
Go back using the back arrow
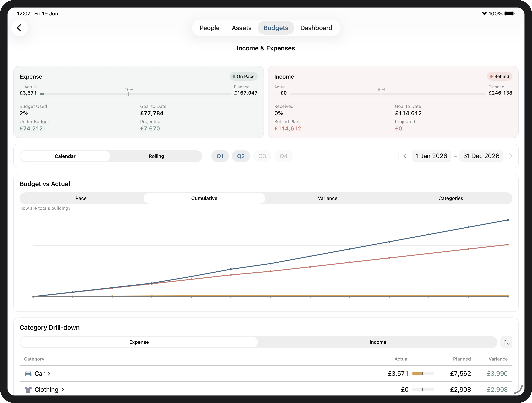(20, 28)
